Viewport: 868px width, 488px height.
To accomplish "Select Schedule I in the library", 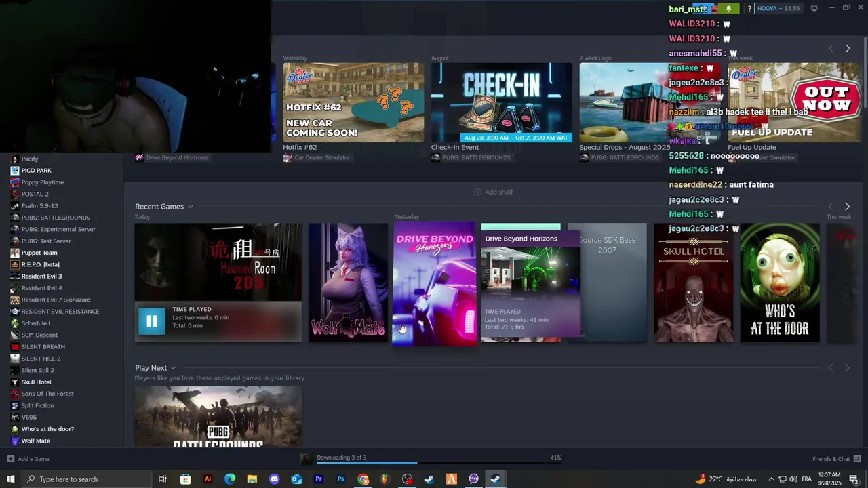I will [x=35, y=323].
